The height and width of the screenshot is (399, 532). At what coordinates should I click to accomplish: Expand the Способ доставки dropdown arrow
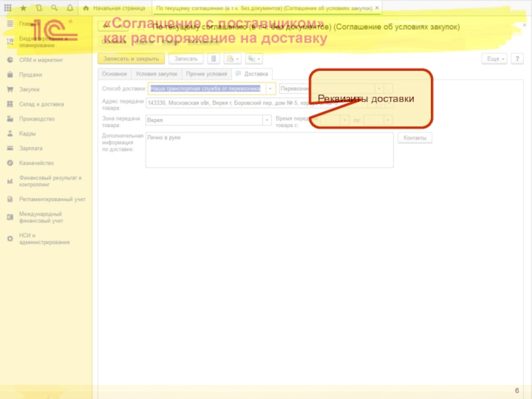(271, 88)
